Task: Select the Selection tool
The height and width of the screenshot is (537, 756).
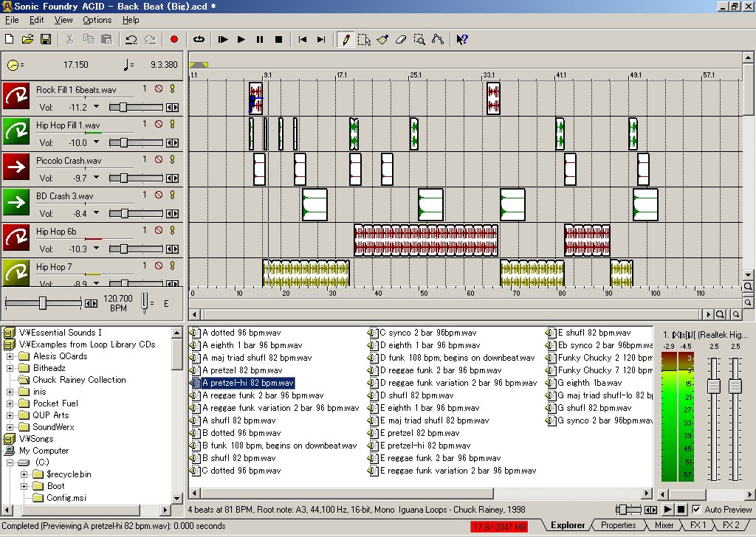Action: (364, 40)
